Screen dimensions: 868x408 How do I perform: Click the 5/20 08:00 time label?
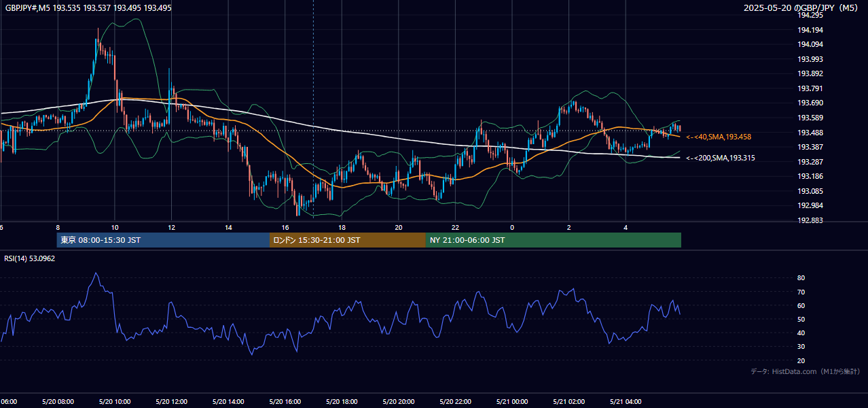[x=58, y=401]
